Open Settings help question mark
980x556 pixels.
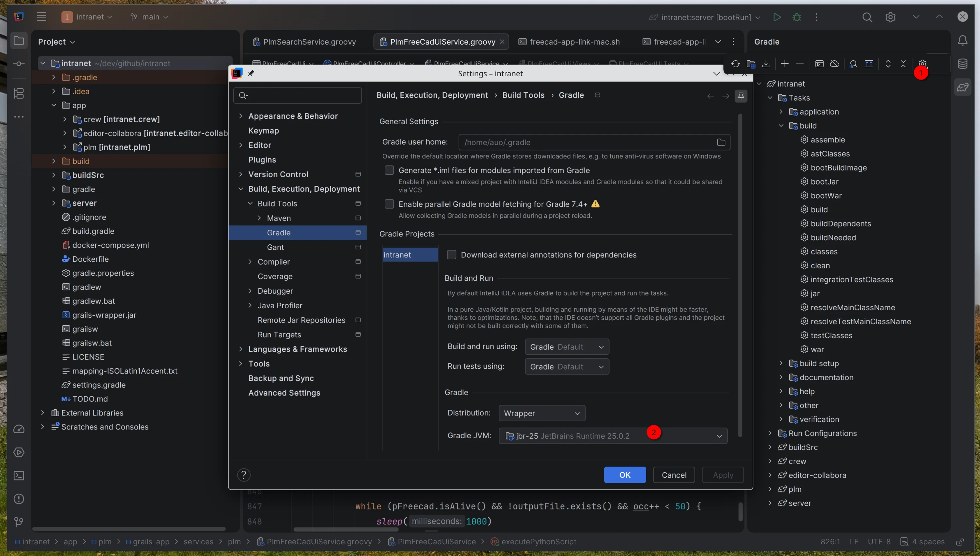click(244, 475)
